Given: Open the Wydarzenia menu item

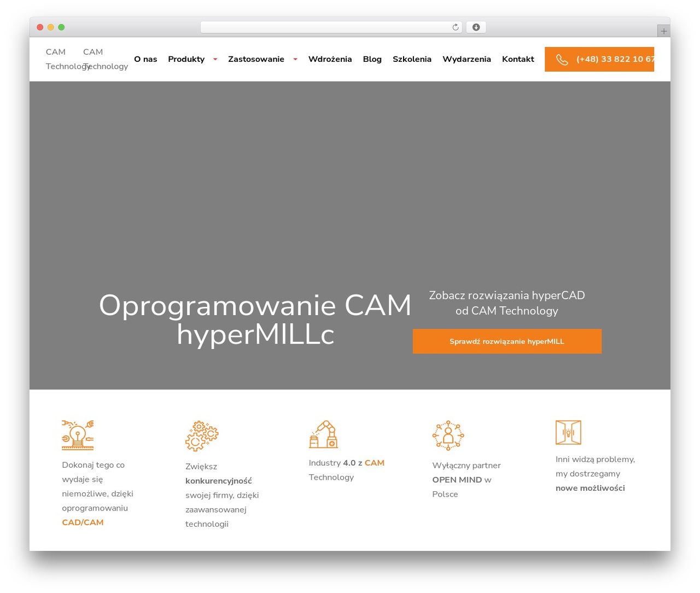Looking at the screenshot, I should click(466, 59).
